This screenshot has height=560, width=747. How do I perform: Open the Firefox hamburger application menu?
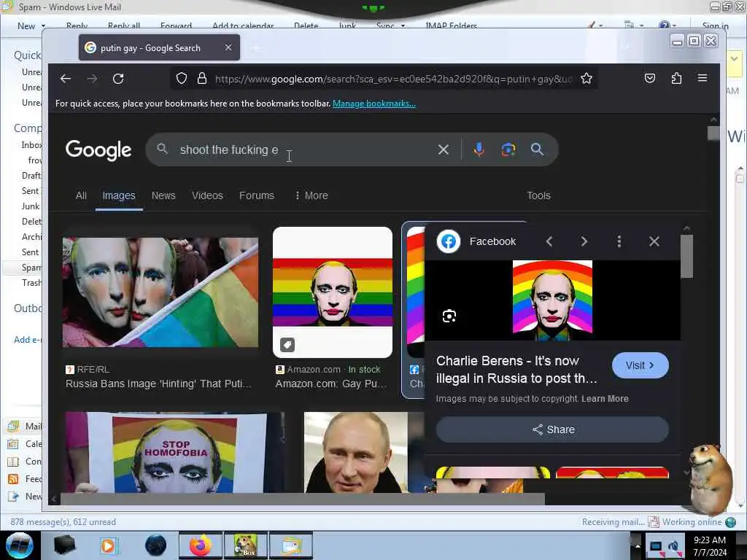pos(703,78)
